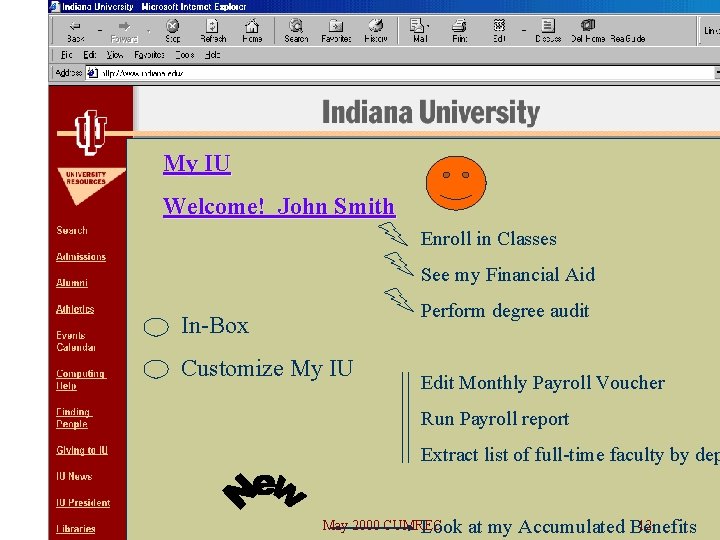Click Edit Monthly Payroll Voucher text
720x540 pixels.
(543, 383)
